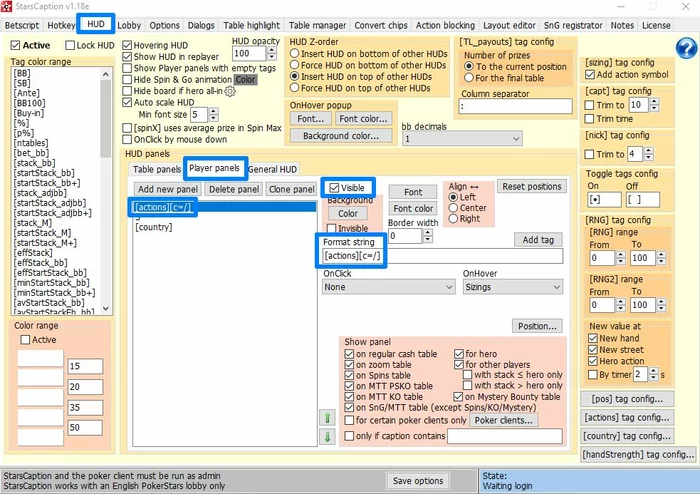Click the StarsCaption app icon in title bar

pyautogui.click(x=6, y=6)
